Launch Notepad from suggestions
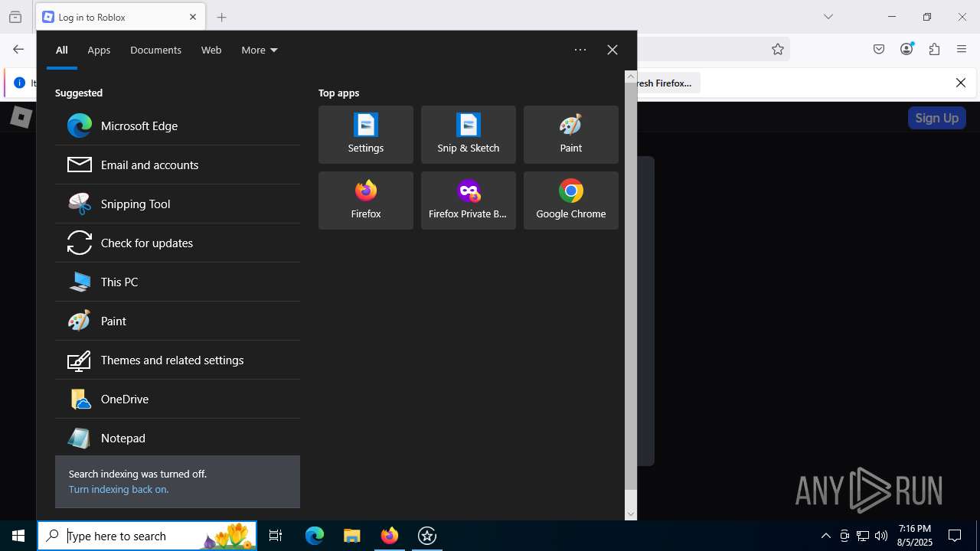Viewport: 980px width, 551px height. click(178, 438)
